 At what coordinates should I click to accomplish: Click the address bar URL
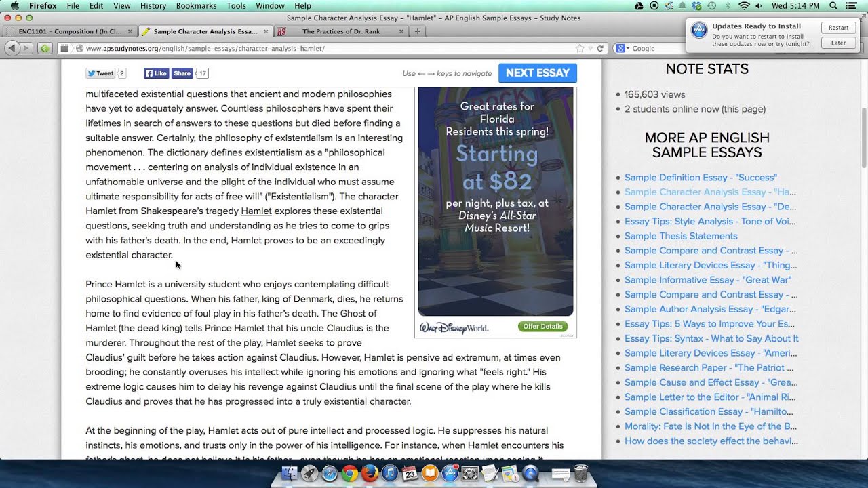205,49
